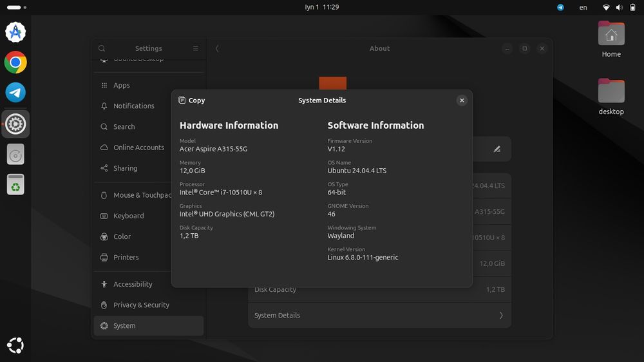The width and height of the screenshot is (644, 362).
Task: Click the Telegram tray indicator
Action: click(x=560, y=7)
